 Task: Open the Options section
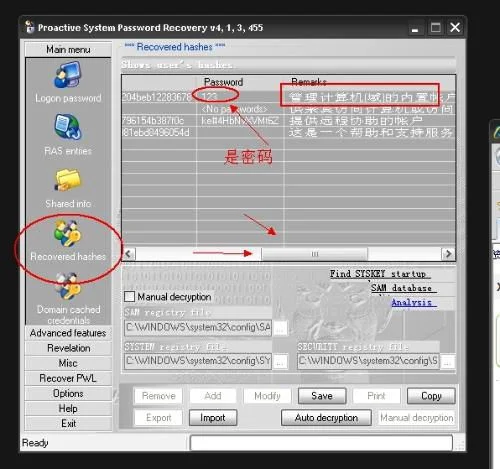68,393
